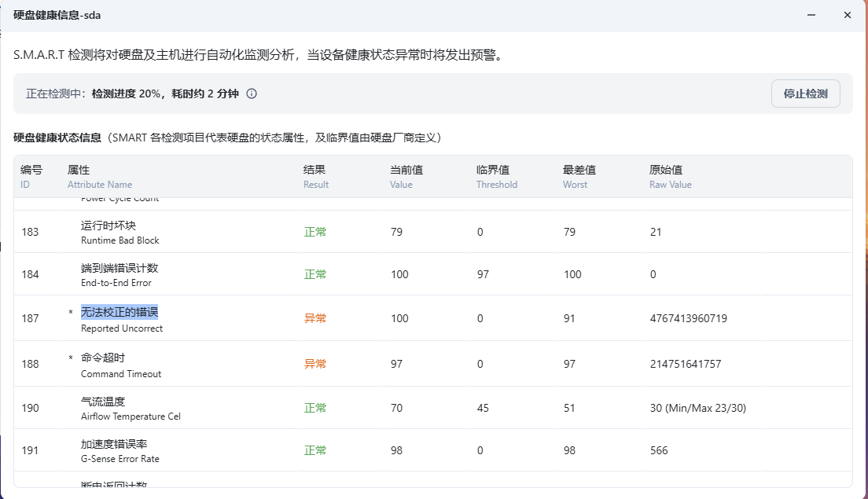The width and height of the screenshot is (868, 499).
Task: Click ID 187 cell
Action: point(30,318)
